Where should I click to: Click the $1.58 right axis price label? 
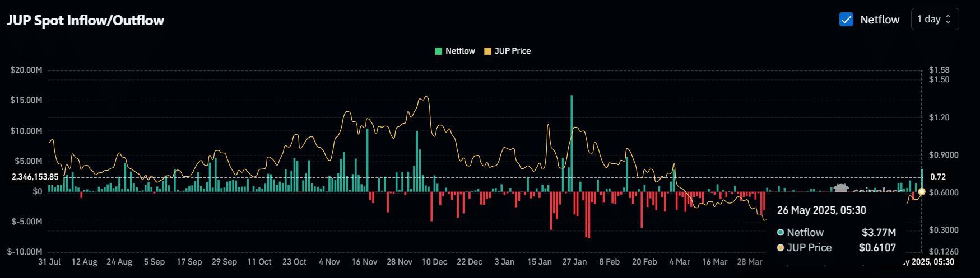[939, 70]
